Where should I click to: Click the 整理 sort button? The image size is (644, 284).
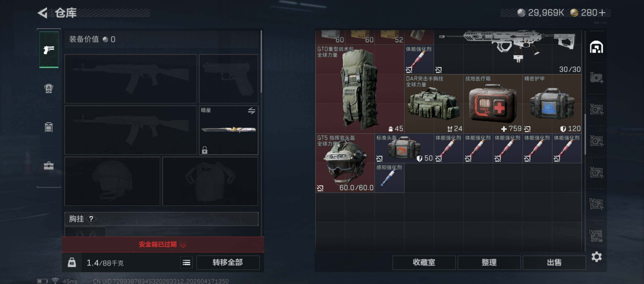tap(489, 262)
